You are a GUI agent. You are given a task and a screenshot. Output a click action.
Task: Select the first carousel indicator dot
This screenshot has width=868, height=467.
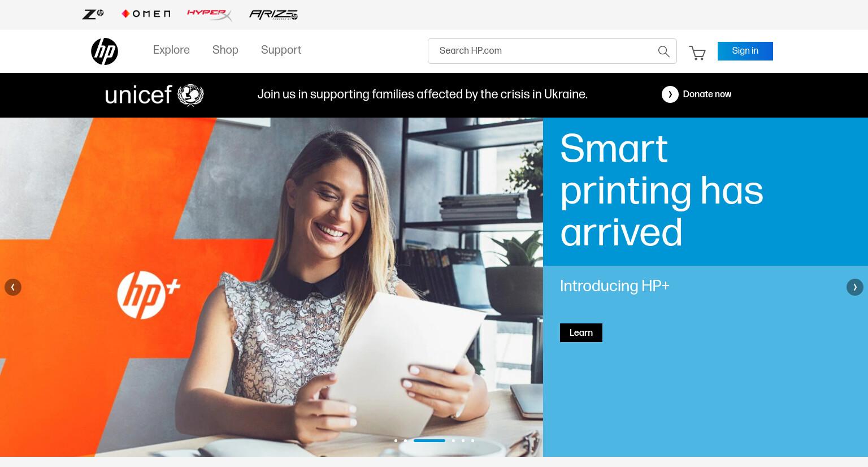(x=396, y=440)
